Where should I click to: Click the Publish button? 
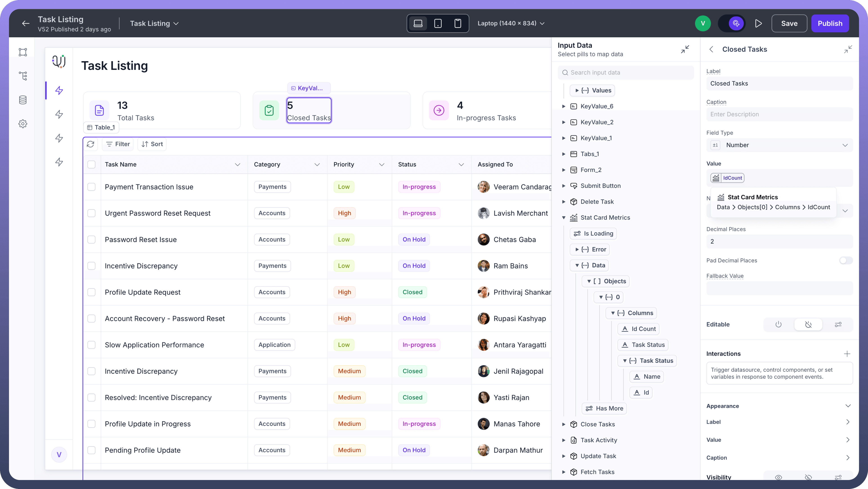point(830,23)
